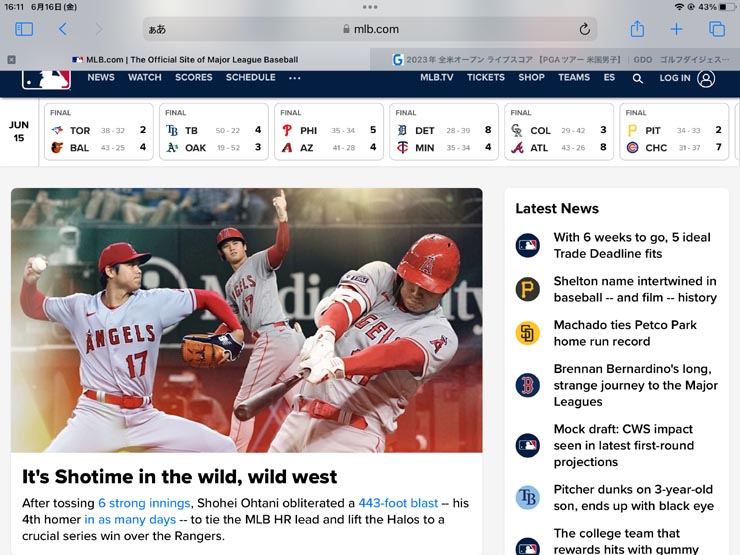740x555 pixels.
Task: Tap the Wi-Fi status icon
Action: pyautogui.click(x=679, y=7)
